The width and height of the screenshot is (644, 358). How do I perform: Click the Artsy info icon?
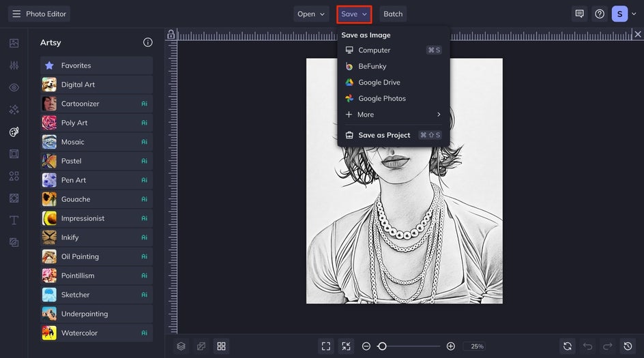148,42
